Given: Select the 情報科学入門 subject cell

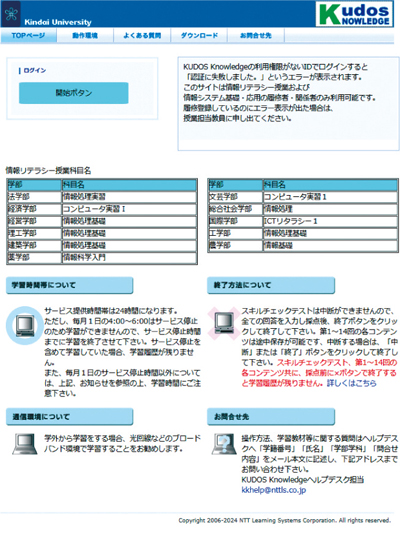Looking at the screenshot, I should tap(129, 257).
